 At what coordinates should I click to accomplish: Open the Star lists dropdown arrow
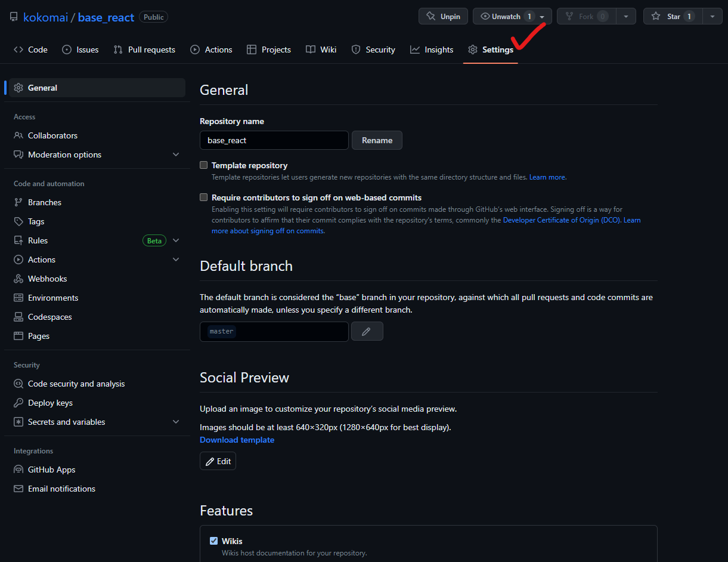point(712,17)
